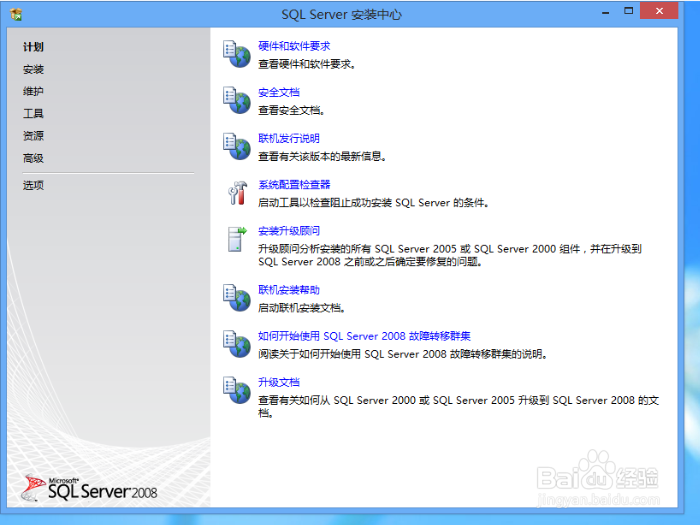Viewport: 700px width, 525px height.
Task: Open the 联机发行说明 link
Action: tap(289, 138)
